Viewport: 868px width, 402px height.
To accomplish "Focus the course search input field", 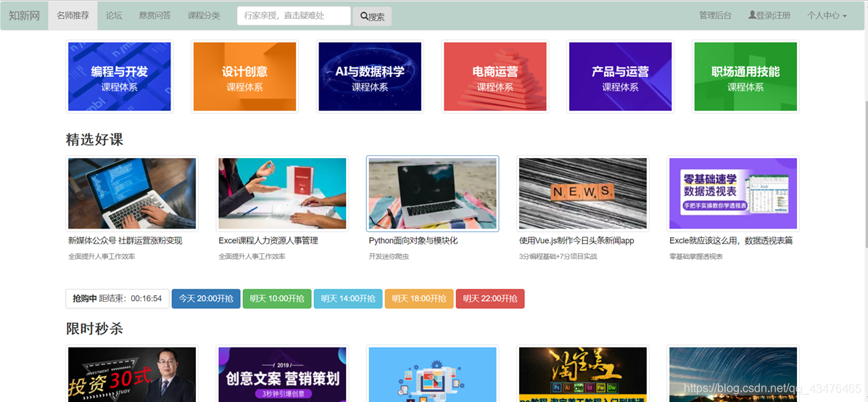I will (x=294, y=15).
